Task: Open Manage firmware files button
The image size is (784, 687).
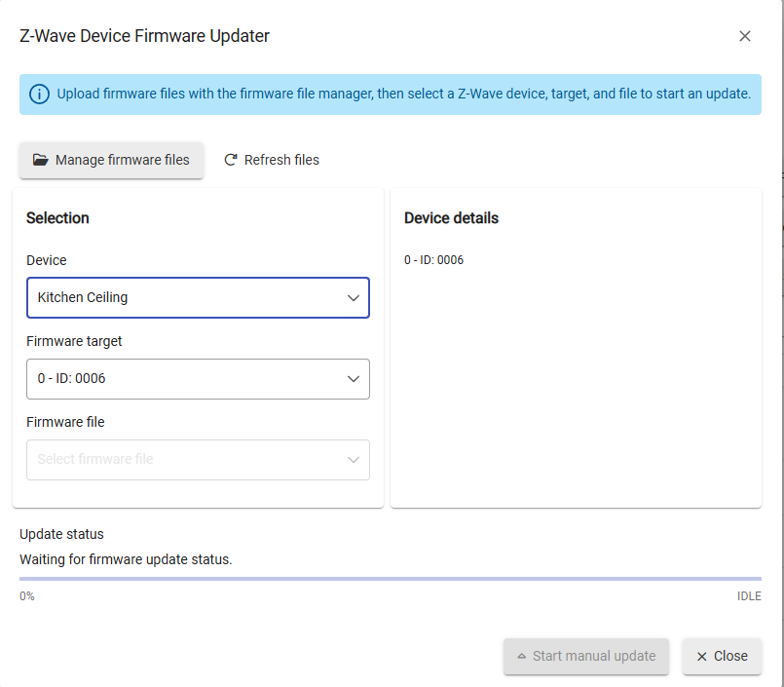Action: pyautogui.click(x=111, y=160)
